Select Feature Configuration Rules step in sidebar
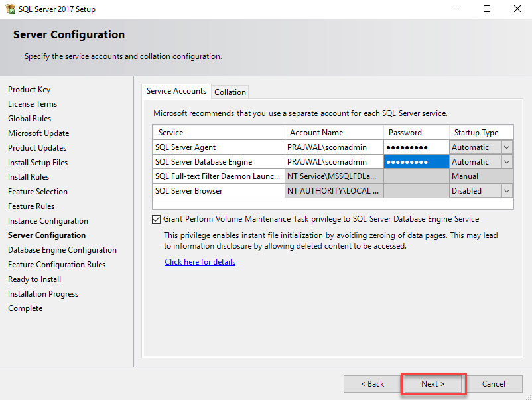The image size is (532, 400). 56,265
